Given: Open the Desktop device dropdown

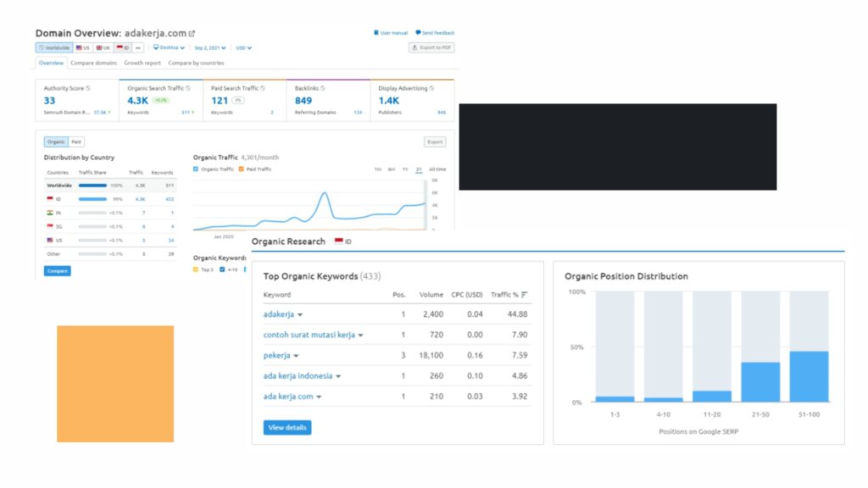Looking at the screenshot, I should (x=169, y=48).
